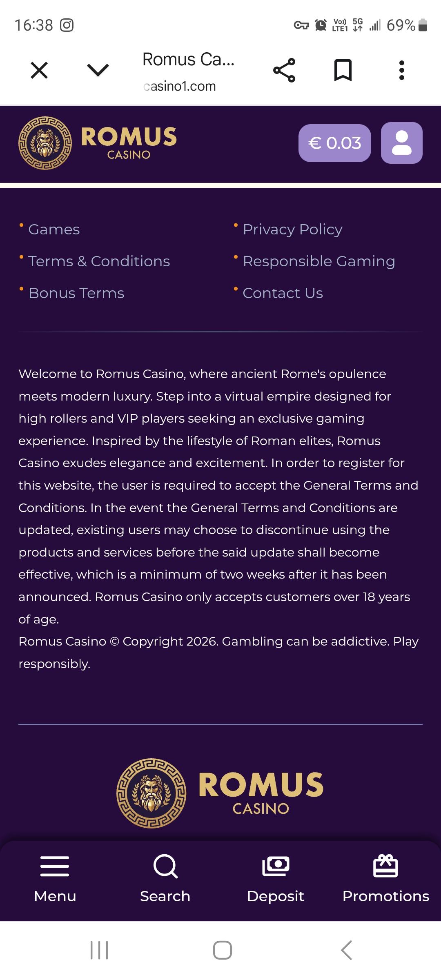The height and width of the screenshot is (980, 441).
Task: Tap the user profile icon button
Action: pyautogui.click(x=401, y=143)
